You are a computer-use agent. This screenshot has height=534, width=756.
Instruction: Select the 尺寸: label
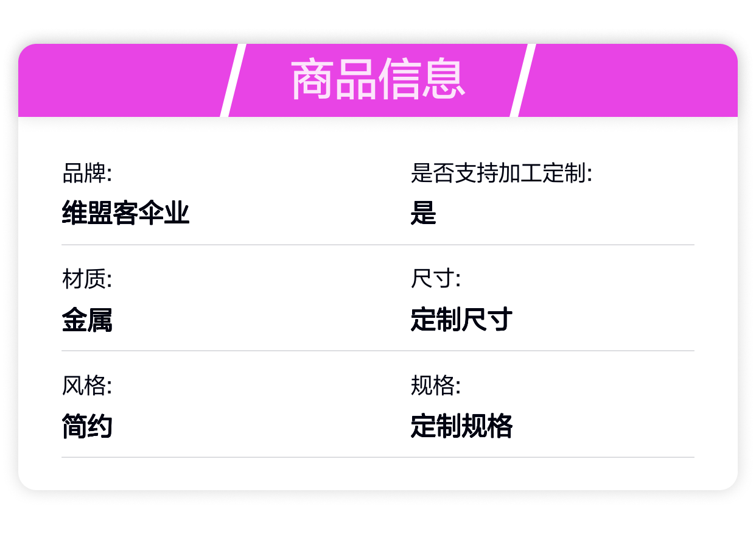tap(436, 279)
